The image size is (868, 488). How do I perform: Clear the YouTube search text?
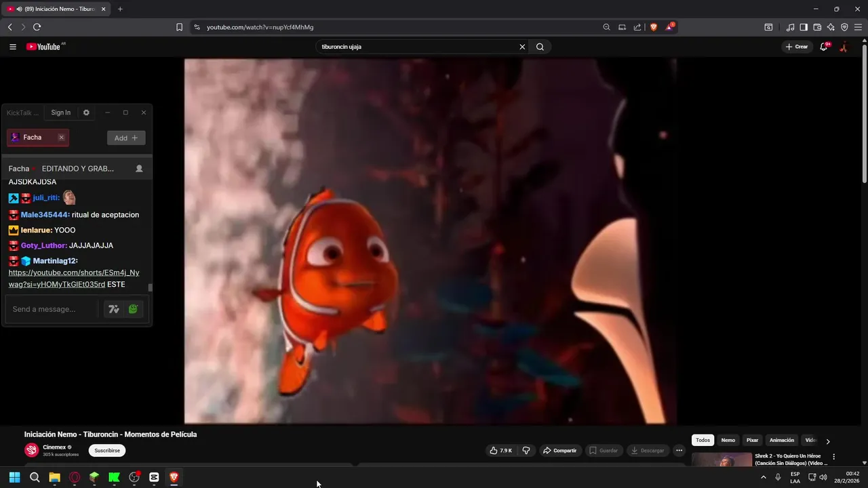pyautogui.click(x=522, y=47)
